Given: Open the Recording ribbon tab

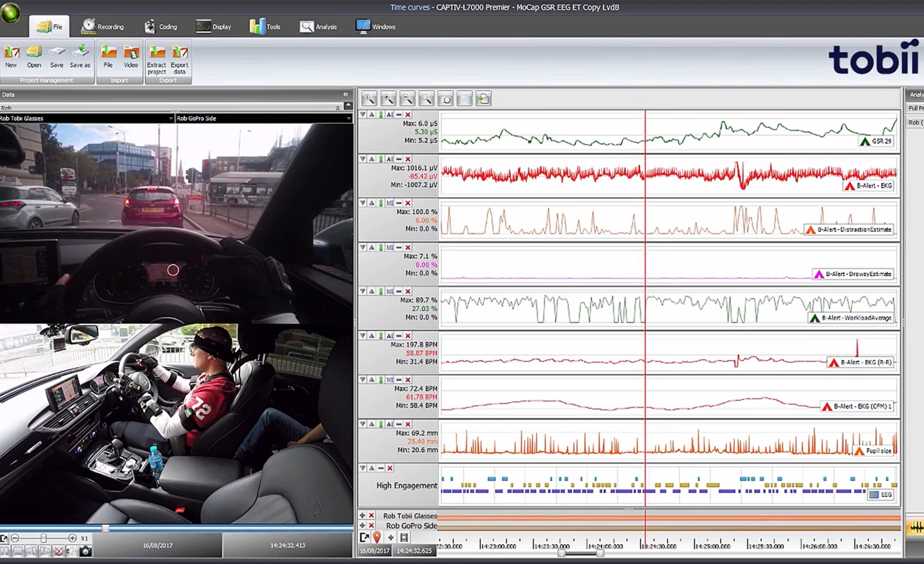Looking at the screenshot, I should (x=102, y=27).
